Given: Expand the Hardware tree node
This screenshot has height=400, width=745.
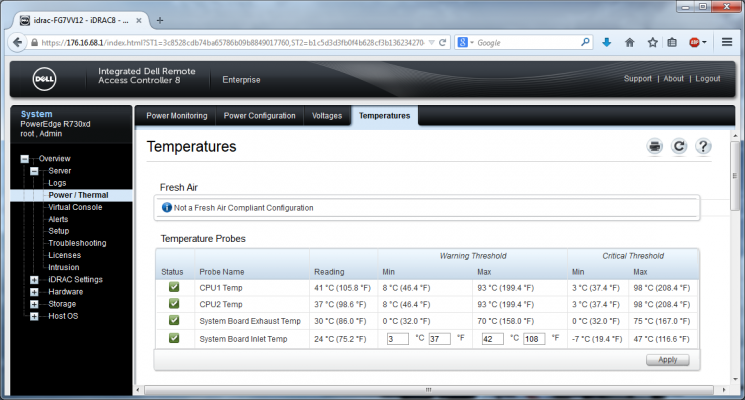Looking at the screenshot, I should pyautogui.click(x=34, y=292).
